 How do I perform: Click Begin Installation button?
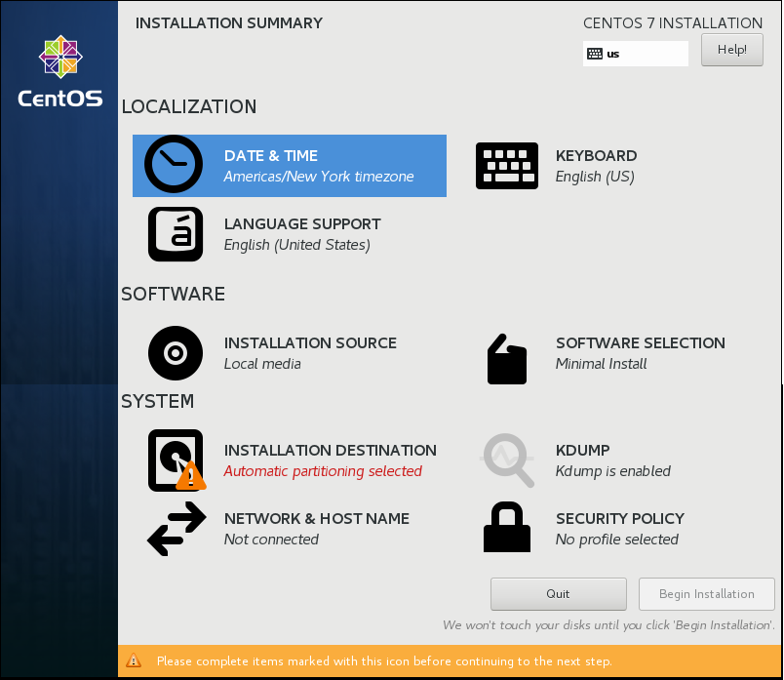[707, 594]
